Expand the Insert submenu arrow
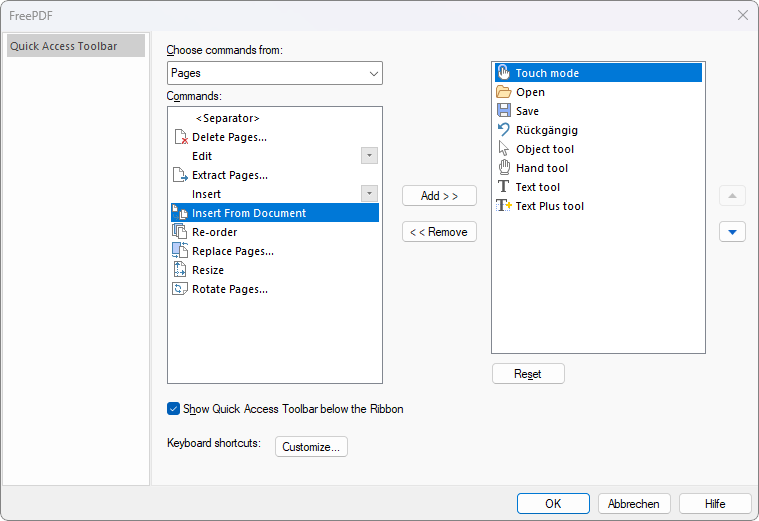Viewport: 759px width, 521px height. 369,194
